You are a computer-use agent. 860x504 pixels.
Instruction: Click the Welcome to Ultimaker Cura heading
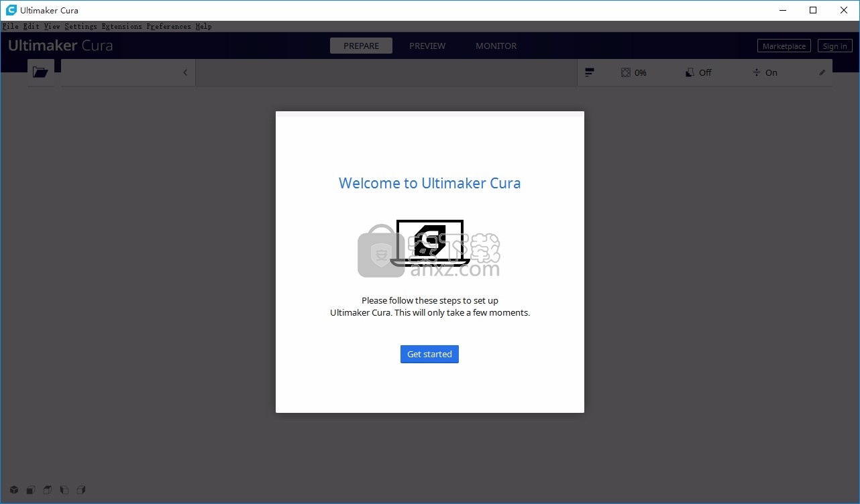429,183
